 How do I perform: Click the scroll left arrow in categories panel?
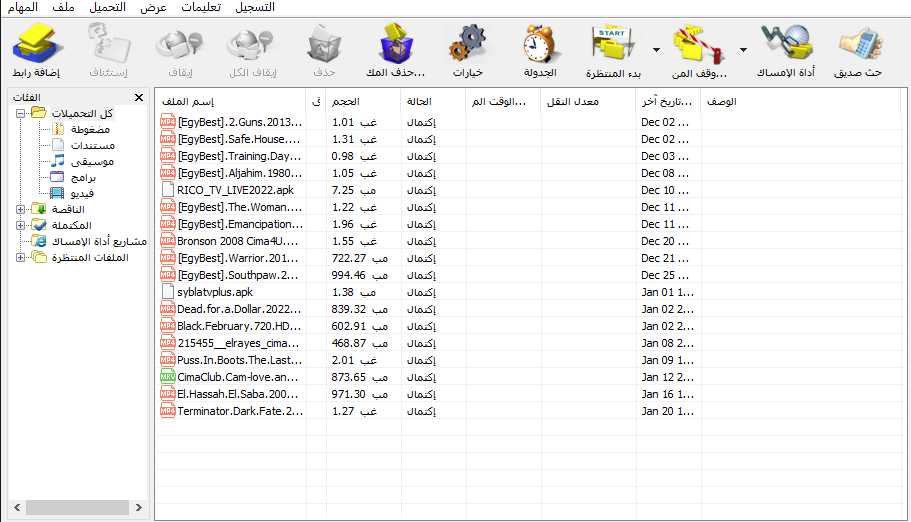(17, 507)
